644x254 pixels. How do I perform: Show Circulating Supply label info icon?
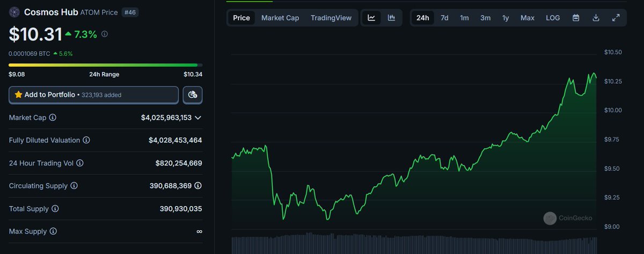74,186
